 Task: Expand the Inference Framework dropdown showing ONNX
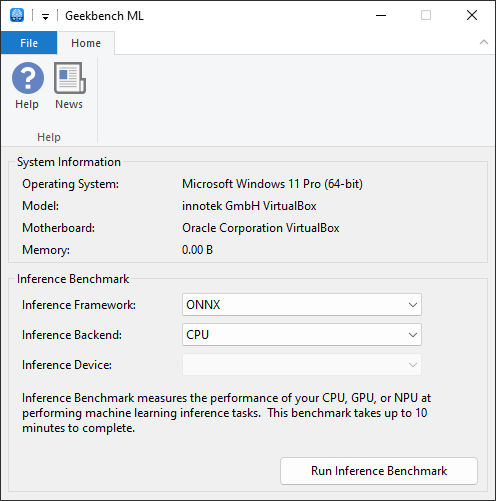(x=302, y=305)
